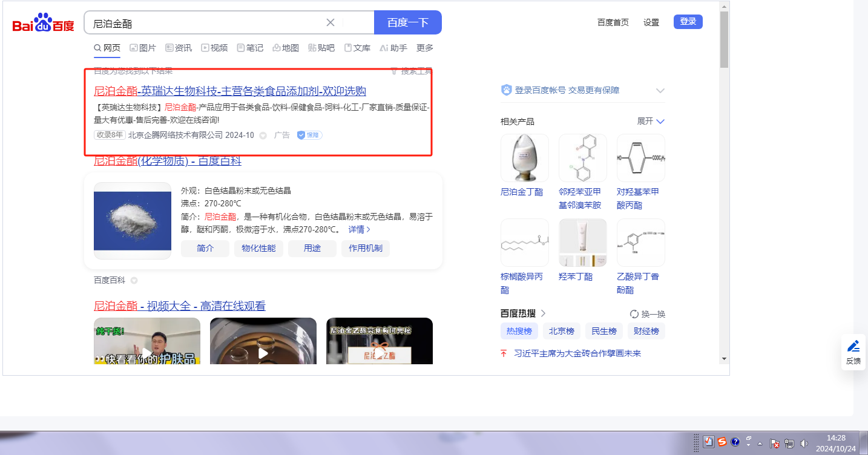Click the 详情 details chevron link

tap(360, 230)
